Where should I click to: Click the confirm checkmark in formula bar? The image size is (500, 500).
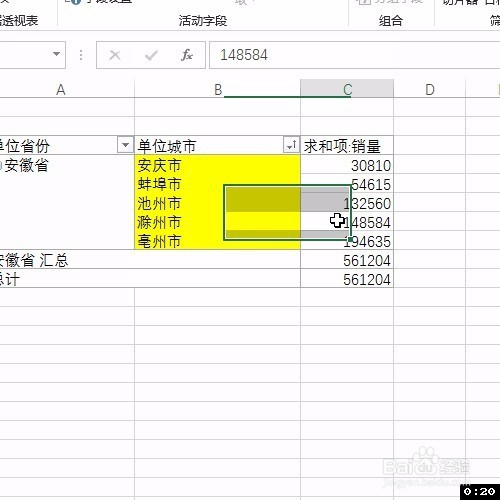[x=151, y=55]
